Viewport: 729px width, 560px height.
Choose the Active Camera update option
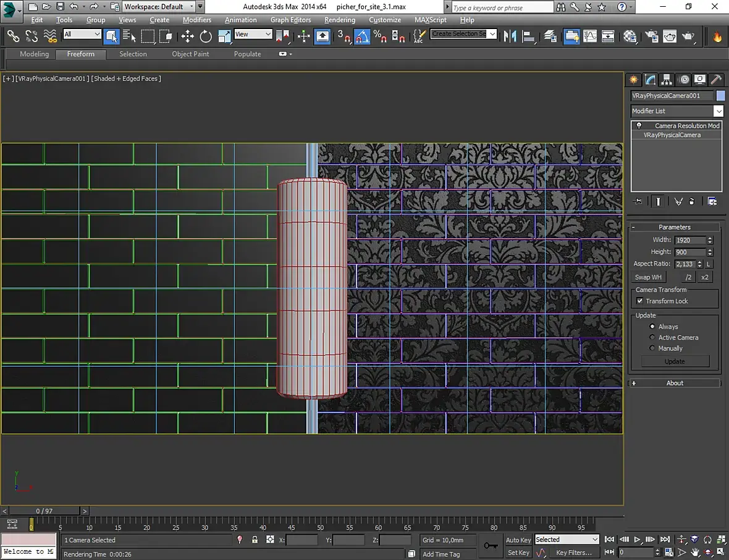[652, 338]
